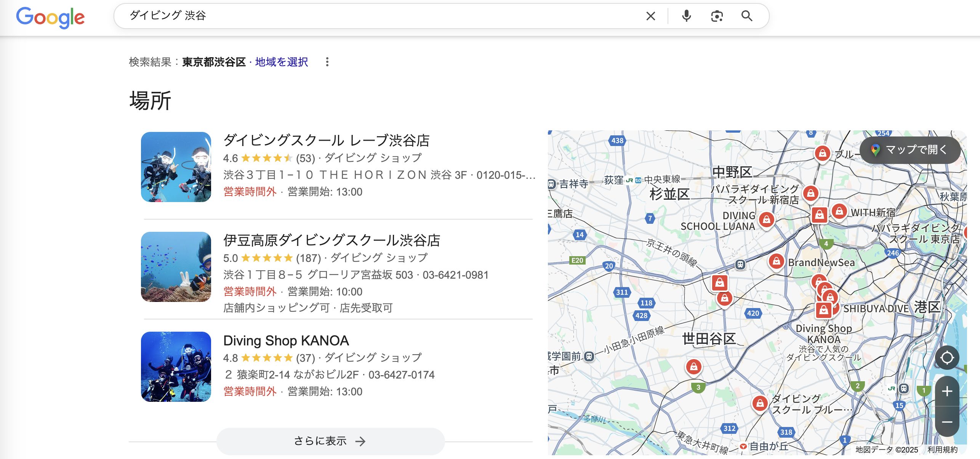Click the BrandNewSea map pin

pos(776,262)
